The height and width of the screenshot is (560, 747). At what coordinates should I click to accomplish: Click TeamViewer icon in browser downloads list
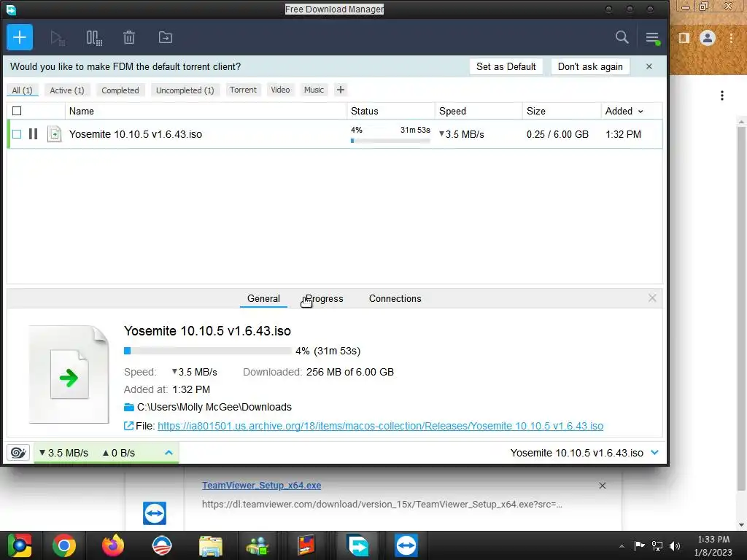(x=155, y=513)
